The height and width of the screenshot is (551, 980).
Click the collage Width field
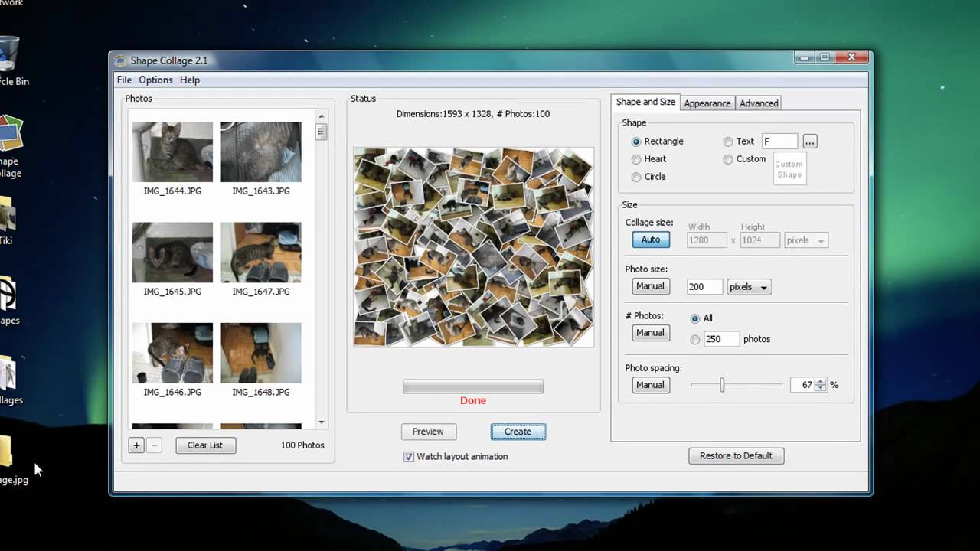[x=707, y=240]
